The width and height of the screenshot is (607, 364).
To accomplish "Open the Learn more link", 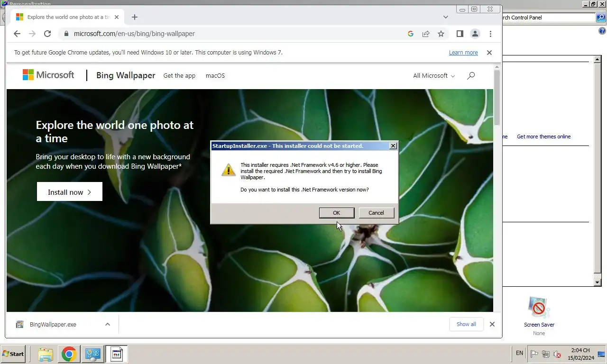I will [463, 53].
